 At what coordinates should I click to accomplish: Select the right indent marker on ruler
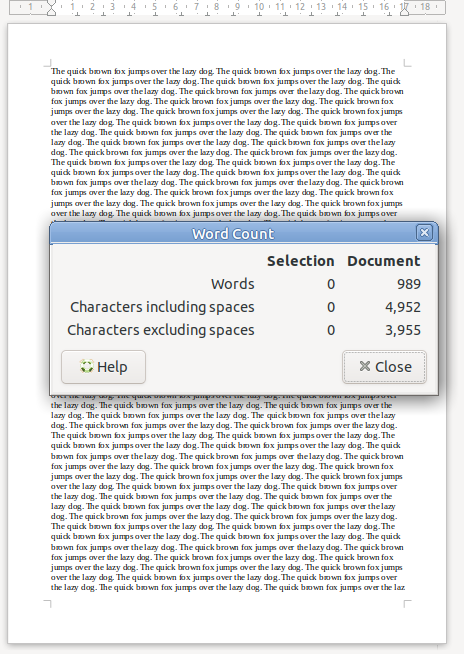(x=404, y=8)
